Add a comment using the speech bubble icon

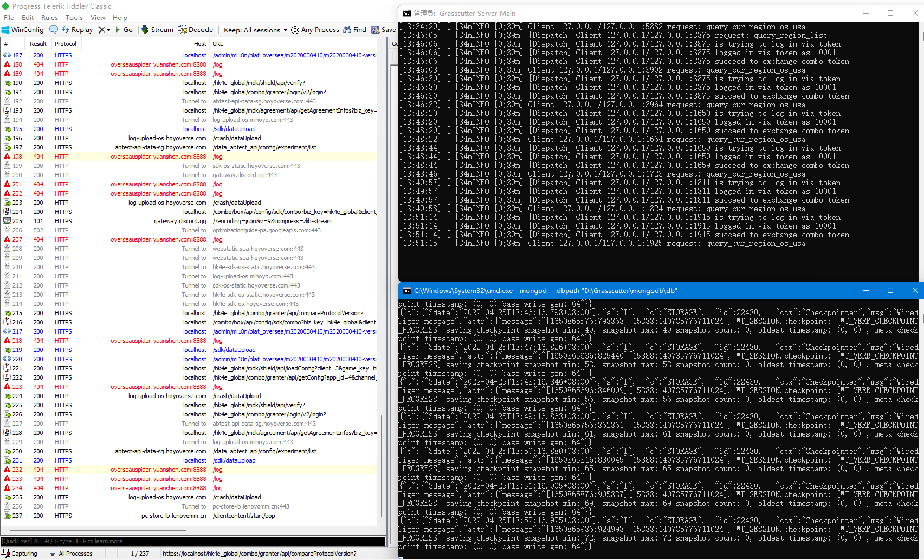click(x=54, y=29)
